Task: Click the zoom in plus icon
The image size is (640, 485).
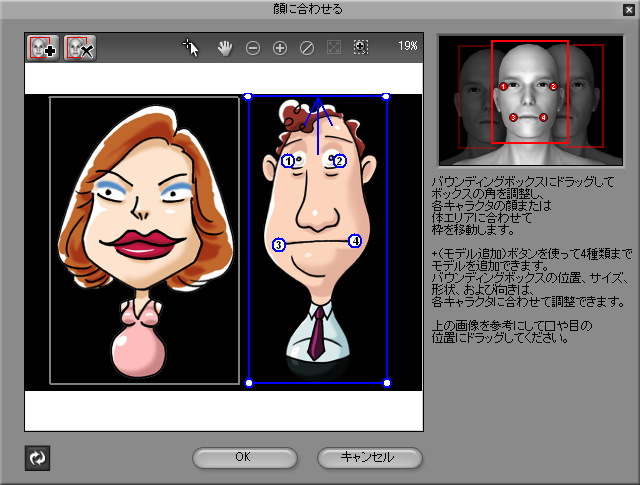Action: click(280, 47)
